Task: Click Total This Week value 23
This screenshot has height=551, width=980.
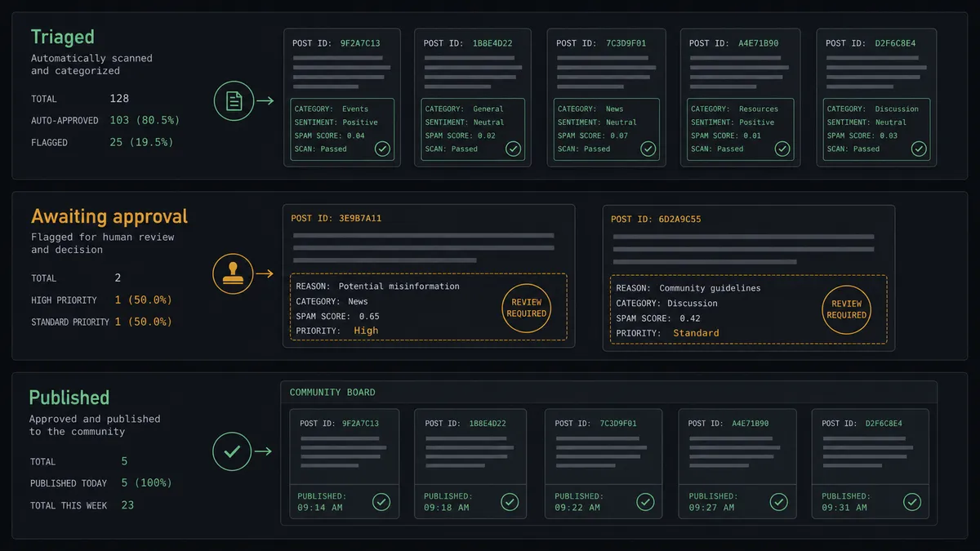Action: 127,505
